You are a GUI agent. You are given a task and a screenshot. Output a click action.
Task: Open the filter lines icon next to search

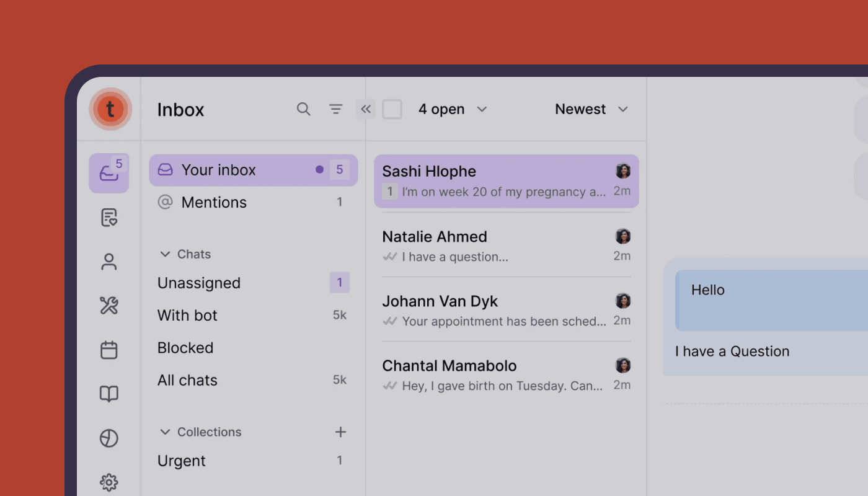(x=335, y=109)
